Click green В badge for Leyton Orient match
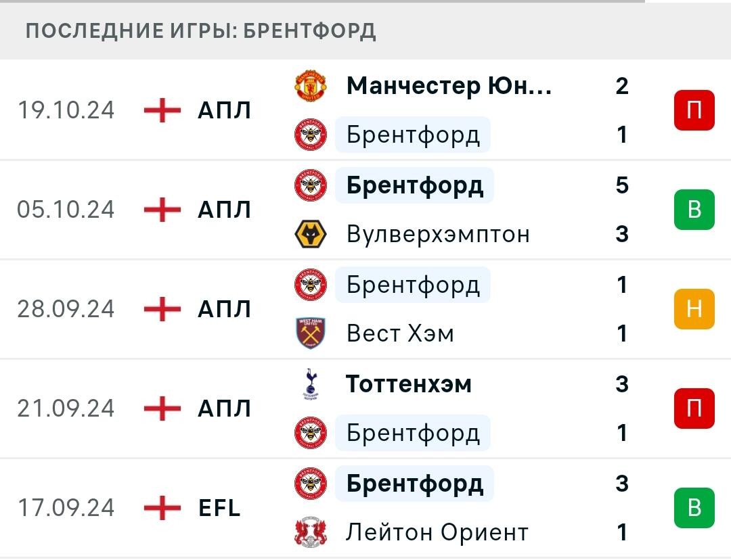The height and width of the screenshot is (560, 731). coord(694,508)
